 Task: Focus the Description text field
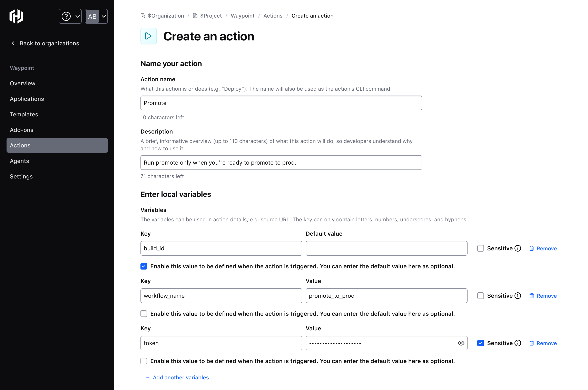(x=281, y=163)
